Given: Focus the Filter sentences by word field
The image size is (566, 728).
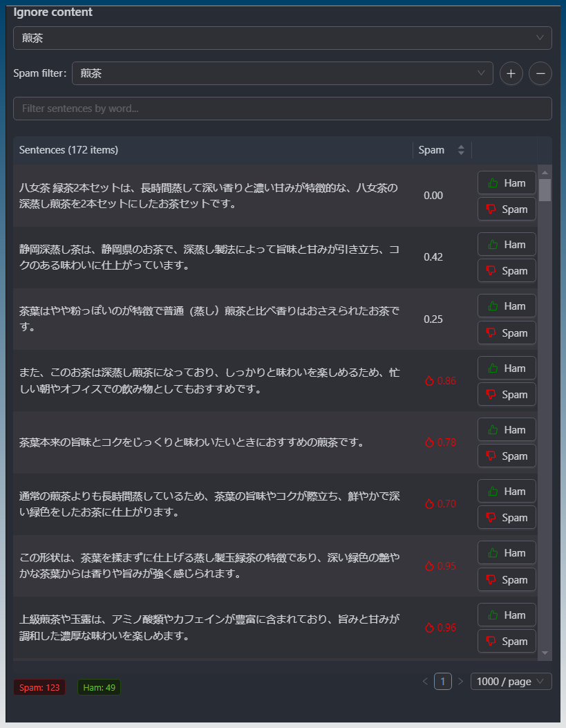Looking at the screenshot, I should (x=282, y=109).
